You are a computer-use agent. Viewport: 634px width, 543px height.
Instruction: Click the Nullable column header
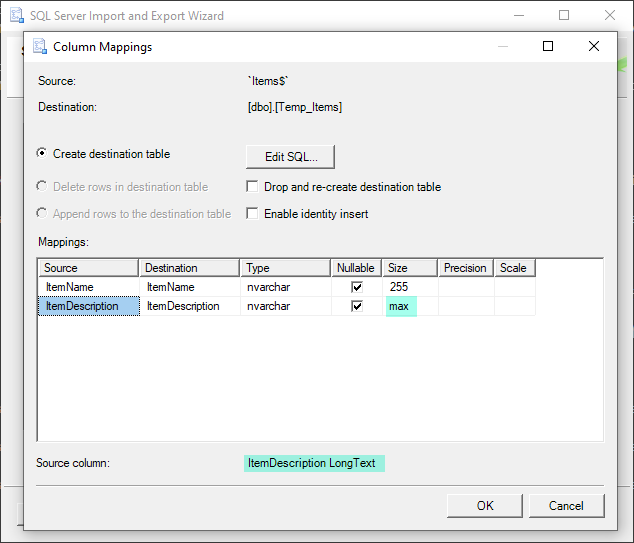356,268
